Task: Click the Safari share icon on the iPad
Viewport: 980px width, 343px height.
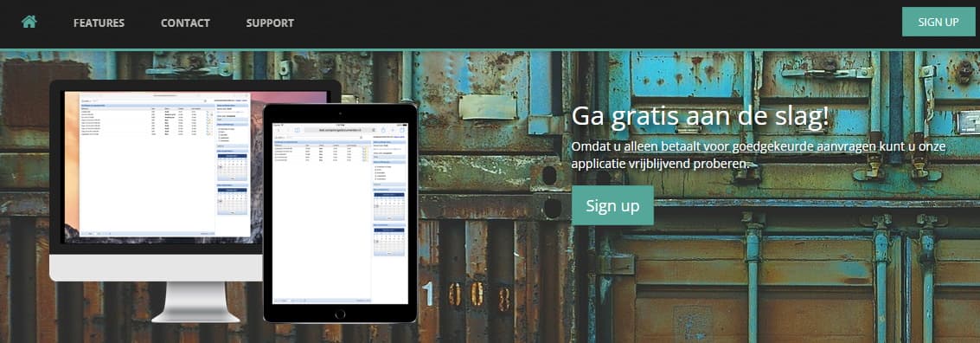Action: point(384,130)
